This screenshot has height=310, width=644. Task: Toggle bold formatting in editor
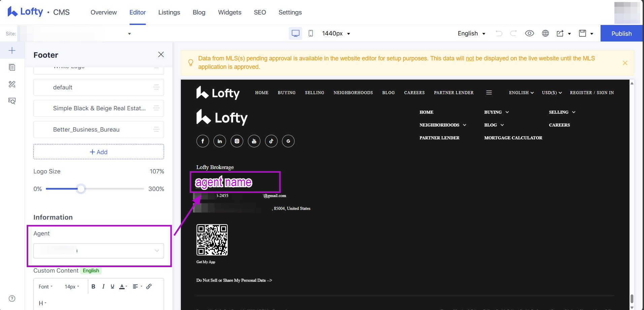coord(93,286)
